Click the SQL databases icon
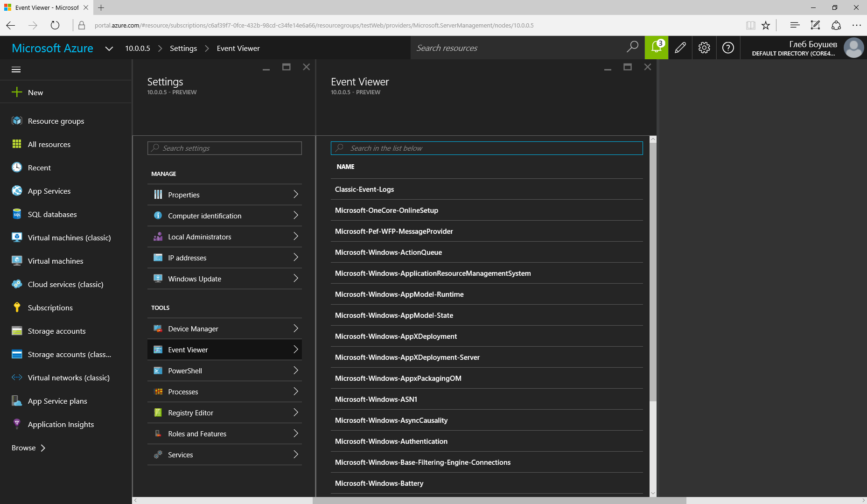 pos(17,214)
